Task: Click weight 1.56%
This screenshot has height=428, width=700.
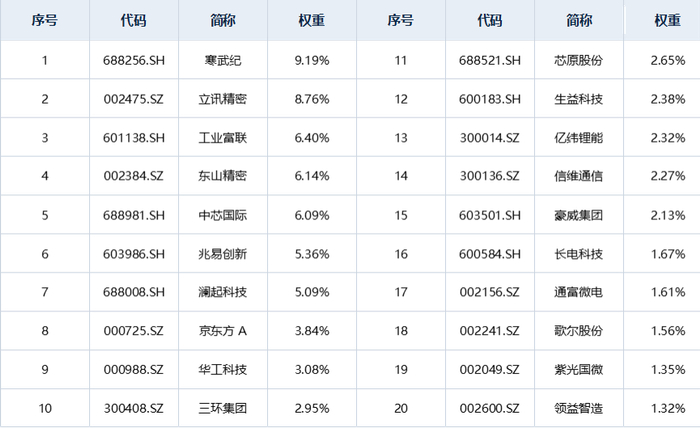Action: (667, 331)
